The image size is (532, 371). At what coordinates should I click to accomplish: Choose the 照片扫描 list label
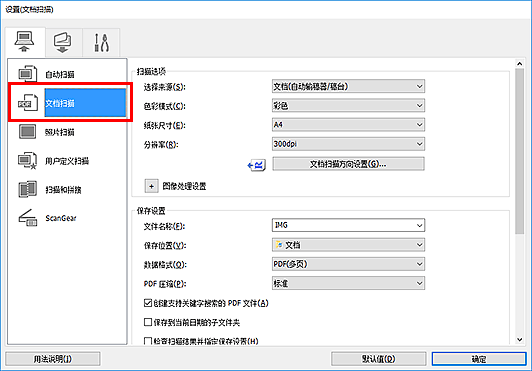click(60, 132)
